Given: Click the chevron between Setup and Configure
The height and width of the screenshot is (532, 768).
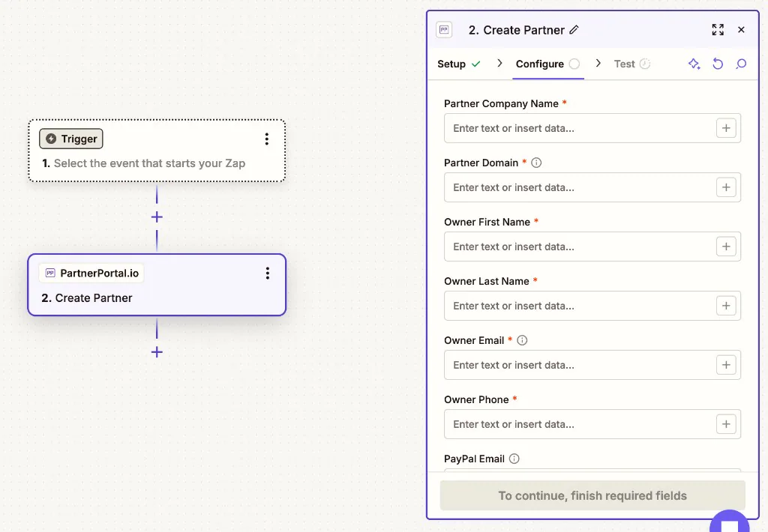Looking at the screenshot, I should pos(499,63).
